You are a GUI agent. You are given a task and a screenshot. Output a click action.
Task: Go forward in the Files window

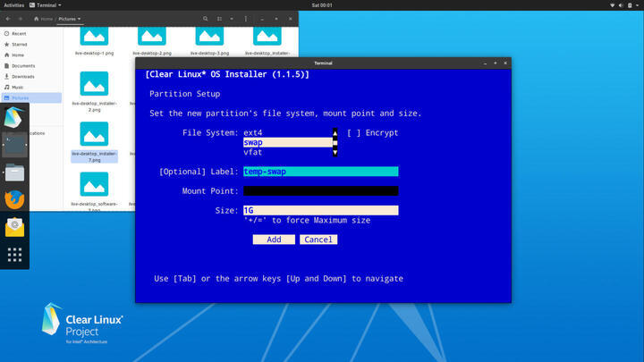click(x=20, y=19)
